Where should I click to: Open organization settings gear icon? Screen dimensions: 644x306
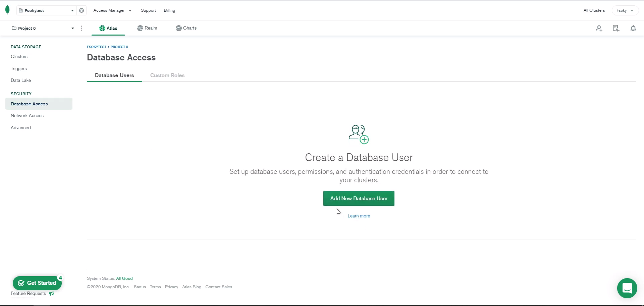point(82,10)
